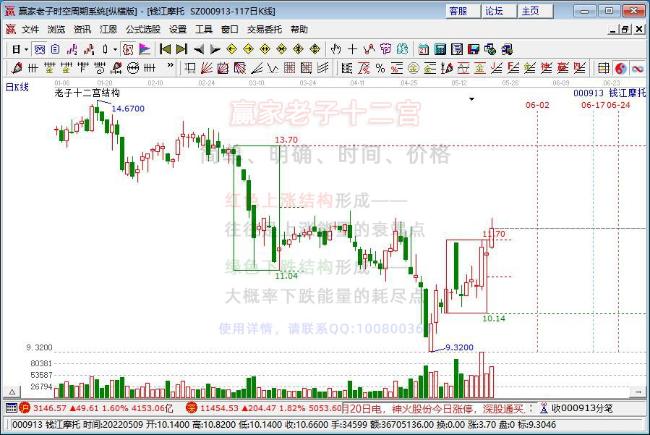The width and height of the screenshot is (650, 435).
Task: Click the 13.70 structure price label
Action: pyautogui.click(x=286, y=140)
